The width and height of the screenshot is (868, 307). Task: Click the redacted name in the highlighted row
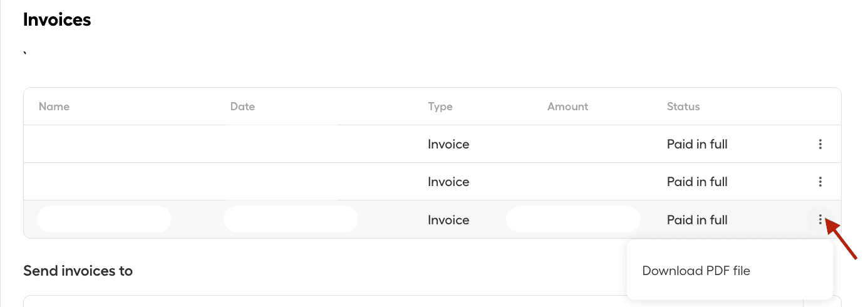pyautogui.click(x=104, y=219)
